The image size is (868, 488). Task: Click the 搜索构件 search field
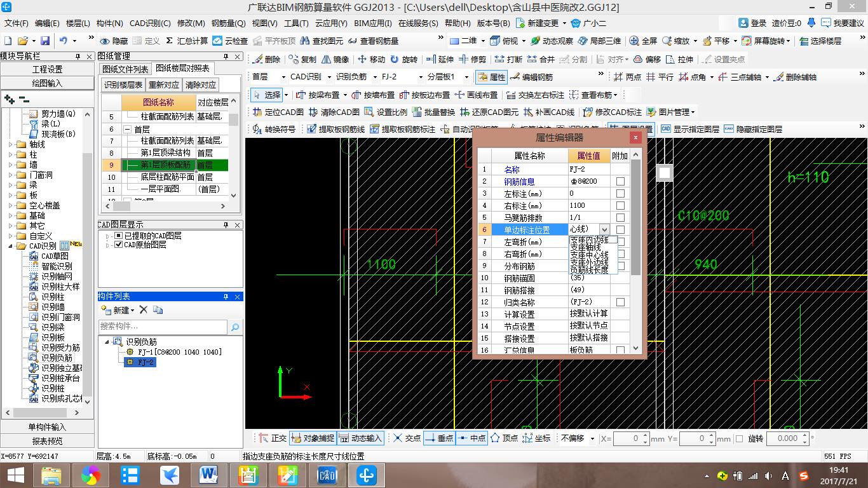pyautogui.click(x=163, y=327)
